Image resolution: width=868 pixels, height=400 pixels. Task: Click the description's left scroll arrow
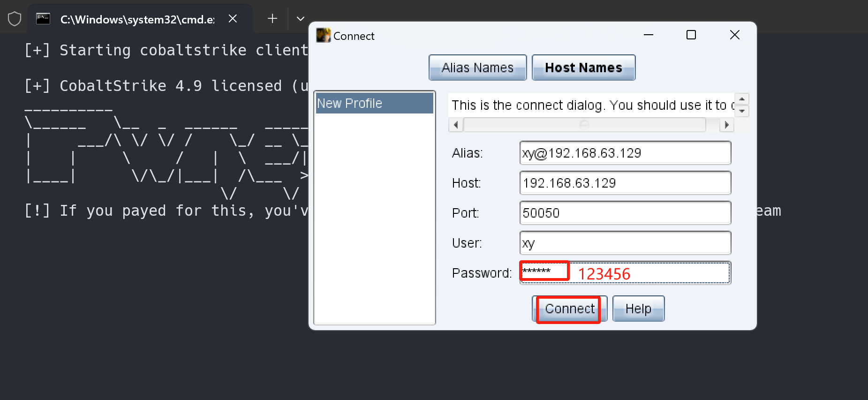456,125
